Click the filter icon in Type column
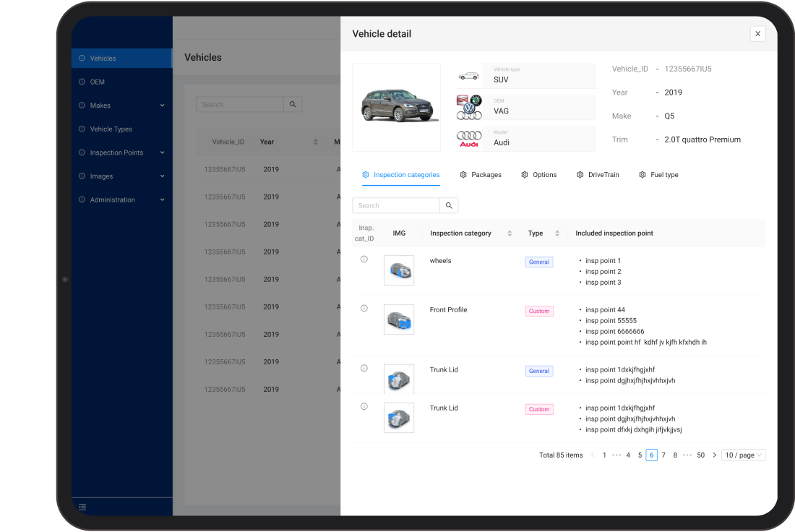 [x=556, y=233]
